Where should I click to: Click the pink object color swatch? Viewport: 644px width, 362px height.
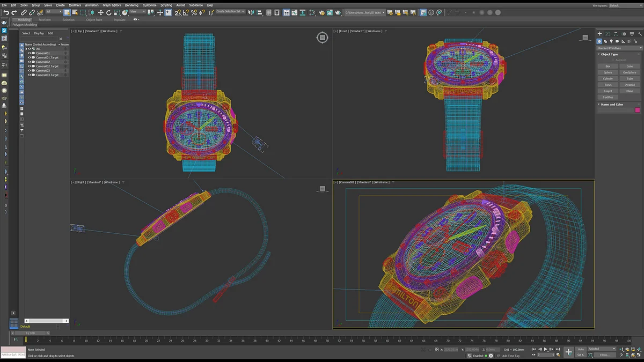(637, 110)
